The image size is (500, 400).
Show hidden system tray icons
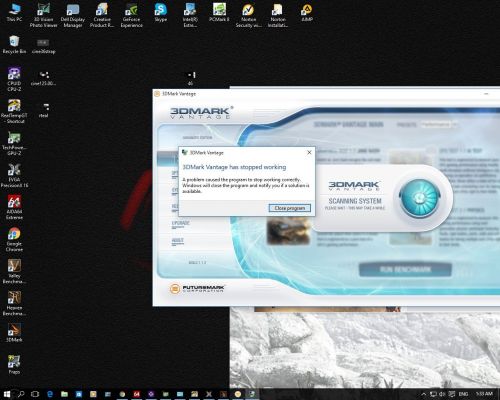click(423, 394)
